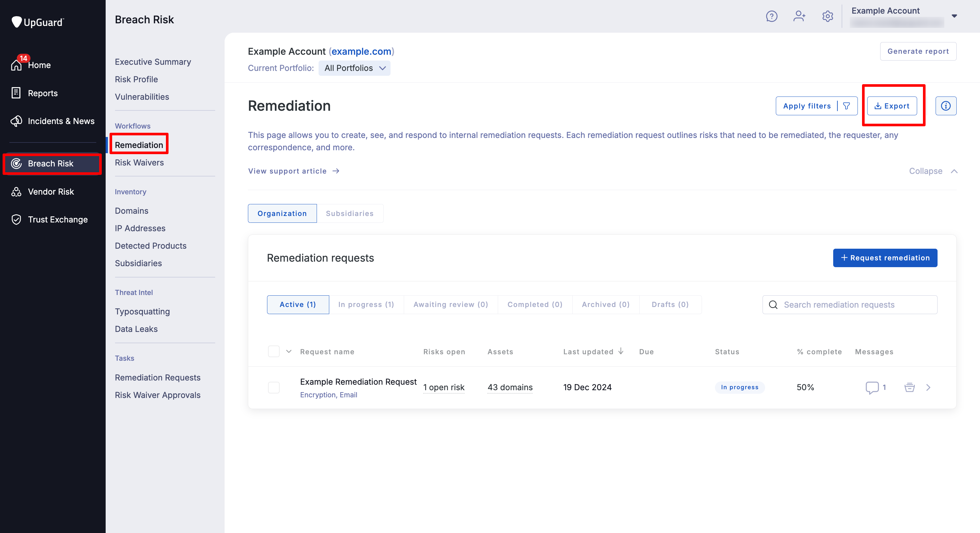
Task: Open the All Portfolios dropdown
Action: click(354, 68)
